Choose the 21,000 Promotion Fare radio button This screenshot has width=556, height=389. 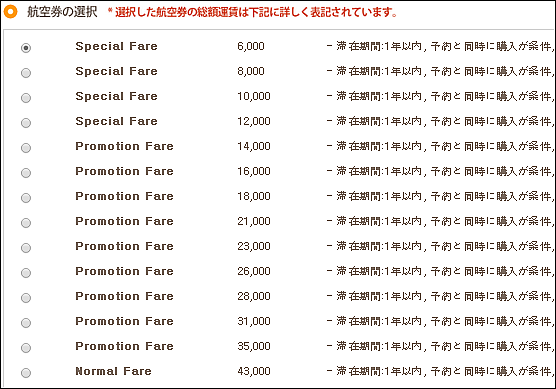pos(26,223)
